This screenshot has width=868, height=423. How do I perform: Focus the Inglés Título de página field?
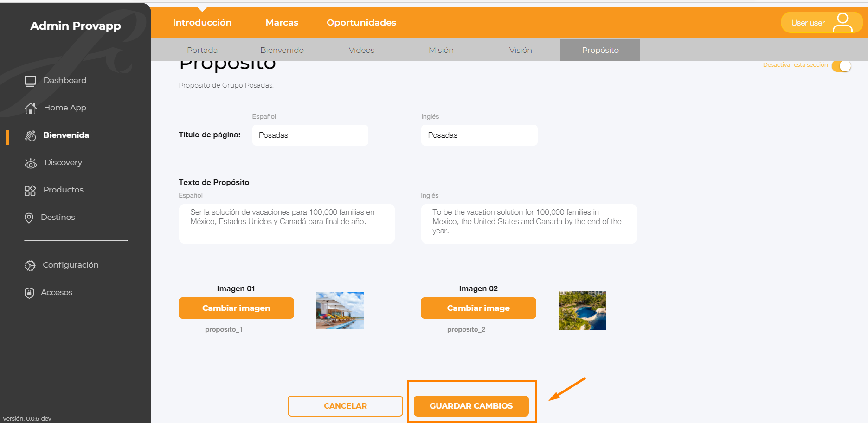click(x=479, y=135)
